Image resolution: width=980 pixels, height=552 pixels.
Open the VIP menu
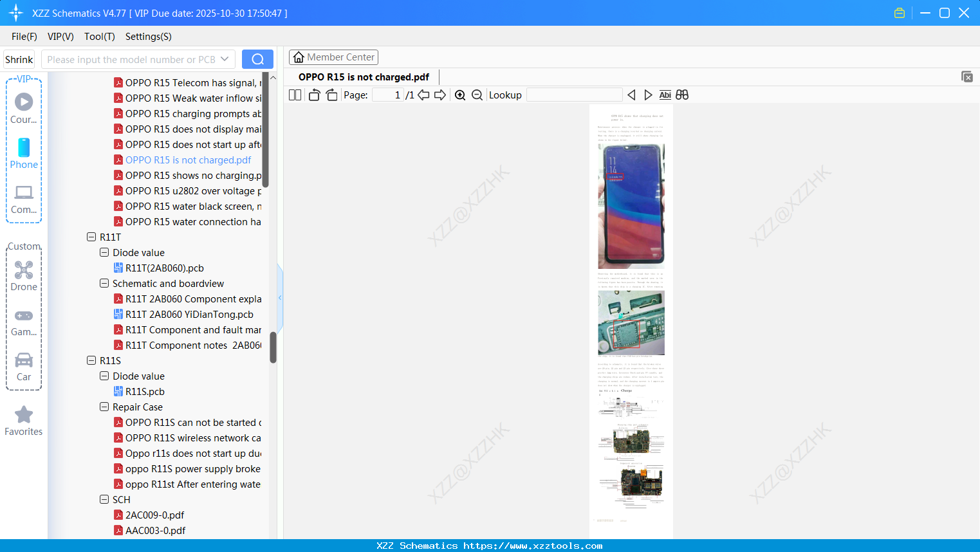[x=60, y=37]
